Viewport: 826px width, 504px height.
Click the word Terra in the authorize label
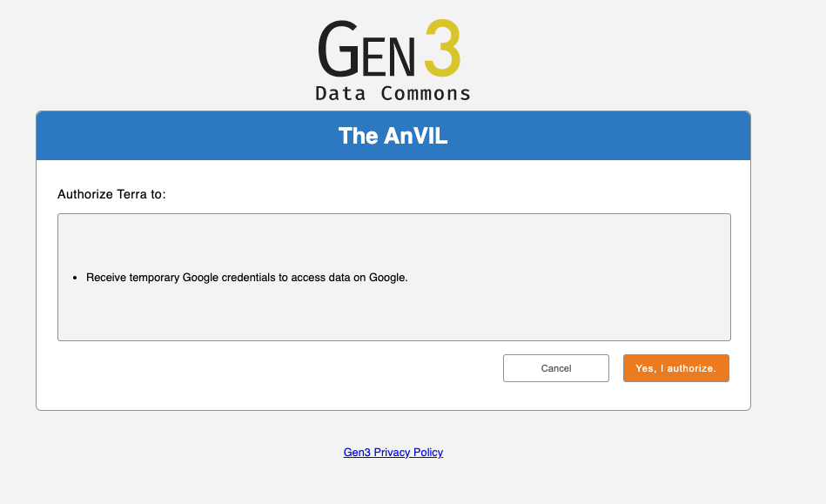133,194
